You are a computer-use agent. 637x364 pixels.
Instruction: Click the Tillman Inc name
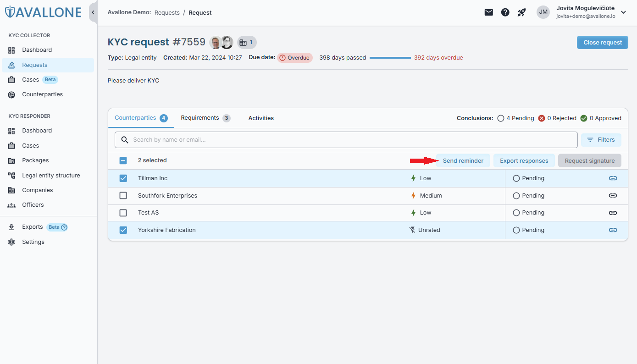[x=153, y=178]
